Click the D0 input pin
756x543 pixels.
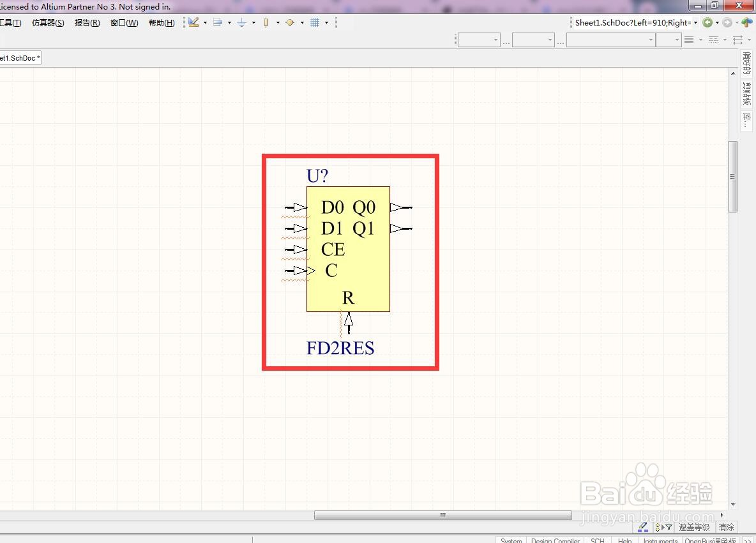296,207
